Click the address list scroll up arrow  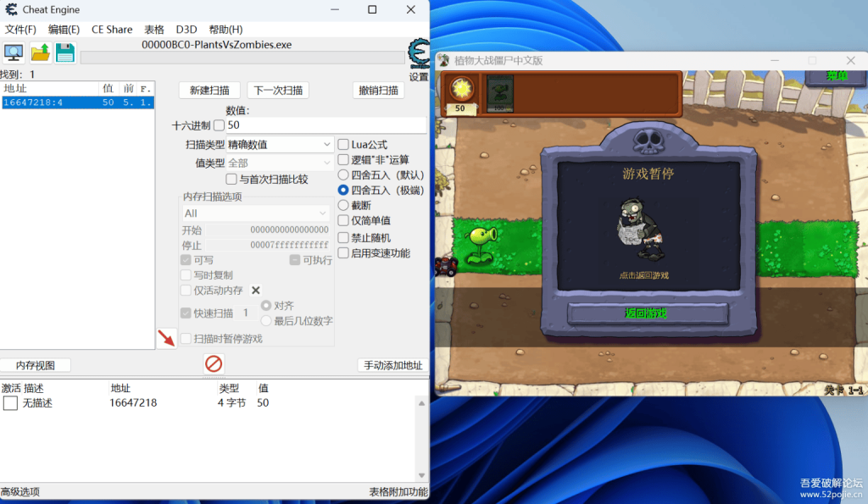422,404
